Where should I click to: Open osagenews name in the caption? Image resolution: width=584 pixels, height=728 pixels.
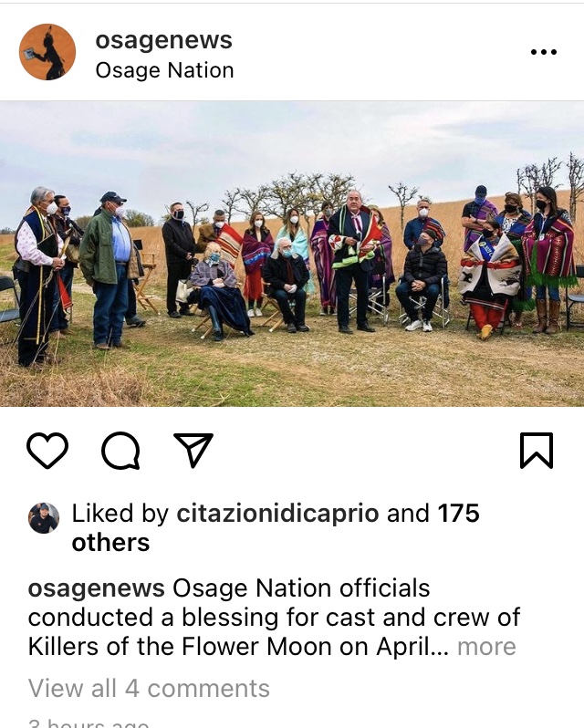coord(96,588)
